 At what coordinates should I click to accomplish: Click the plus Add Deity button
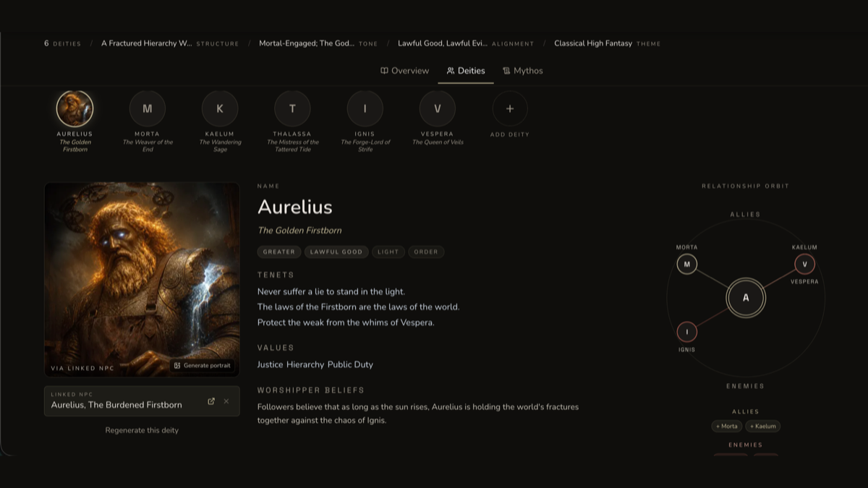510,109
